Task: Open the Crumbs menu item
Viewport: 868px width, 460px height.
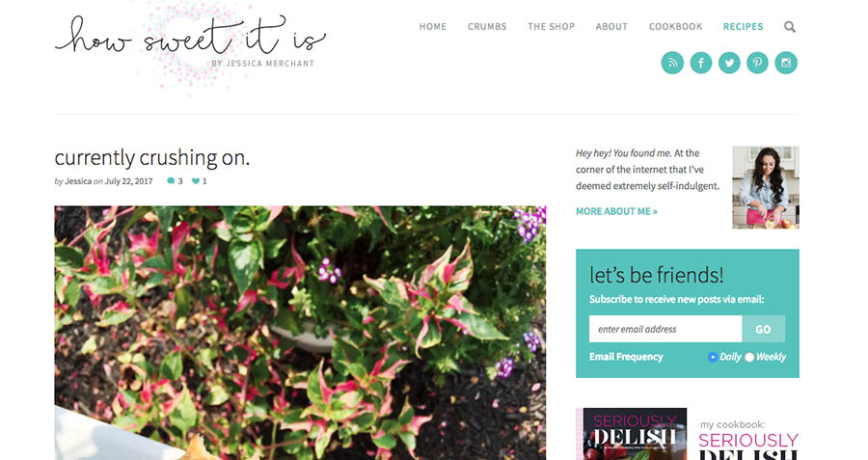Action: (487, 27)
